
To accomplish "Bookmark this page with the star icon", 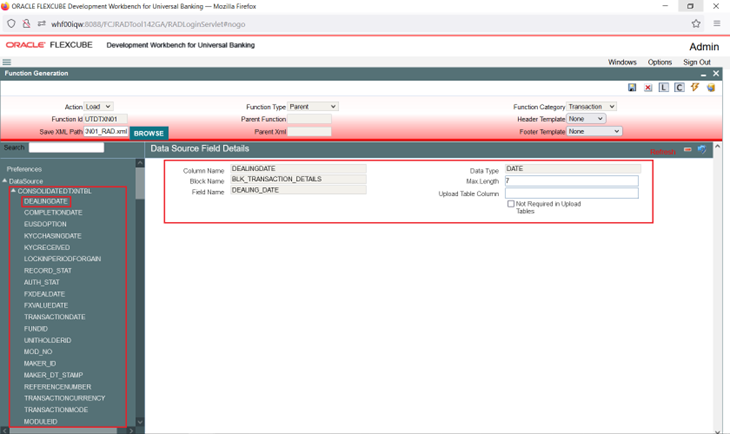I will tap(696, 24).
